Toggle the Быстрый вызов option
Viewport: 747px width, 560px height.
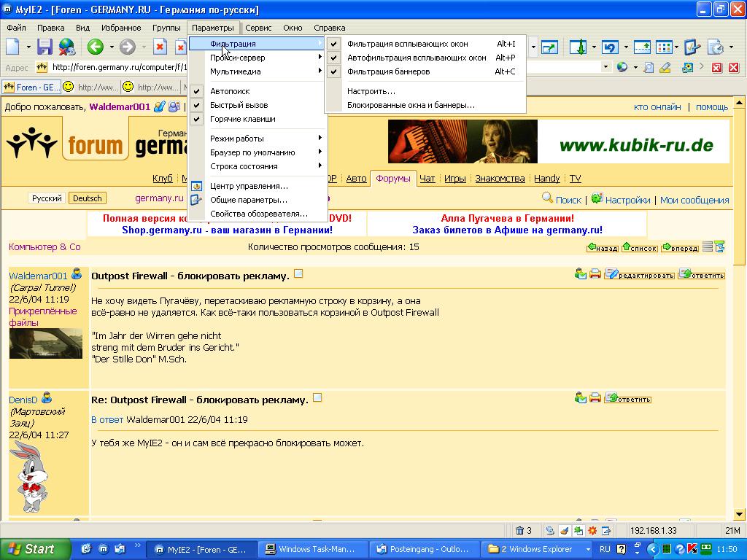258,105
